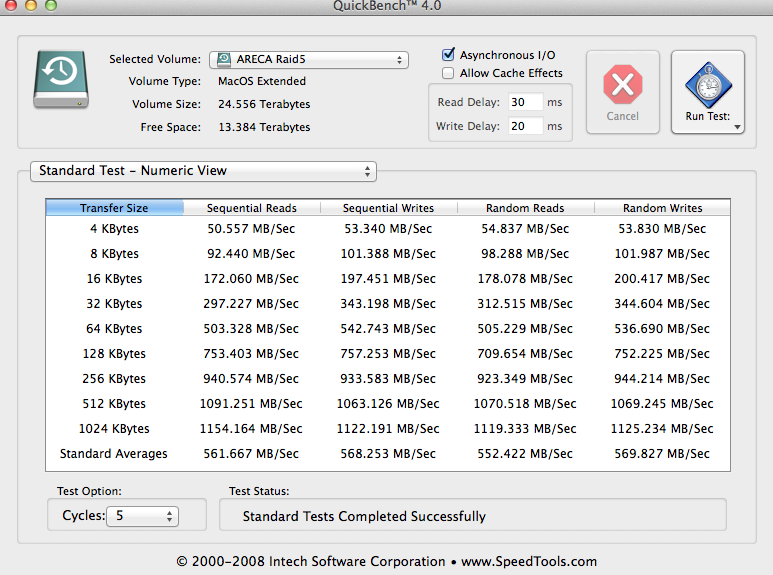
Task: Click the yellow minimize window button
Action: 31,5
